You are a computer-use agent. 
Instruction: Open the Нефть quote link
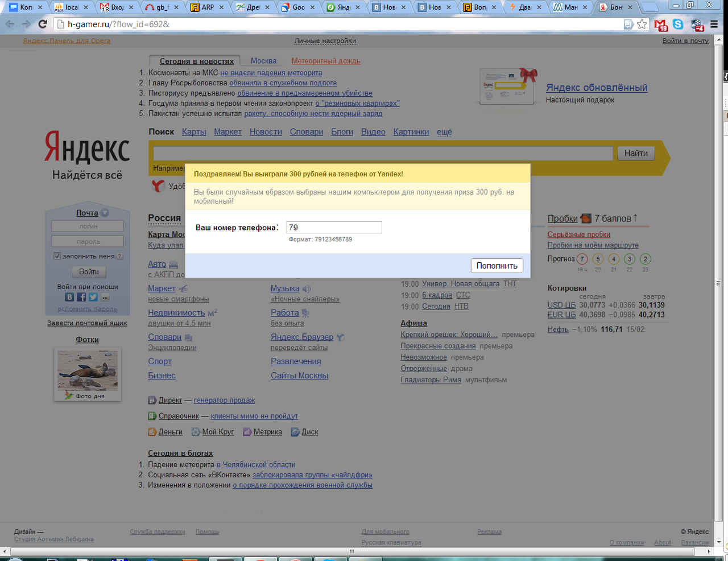pyautogui.click(x=558, y=329)
